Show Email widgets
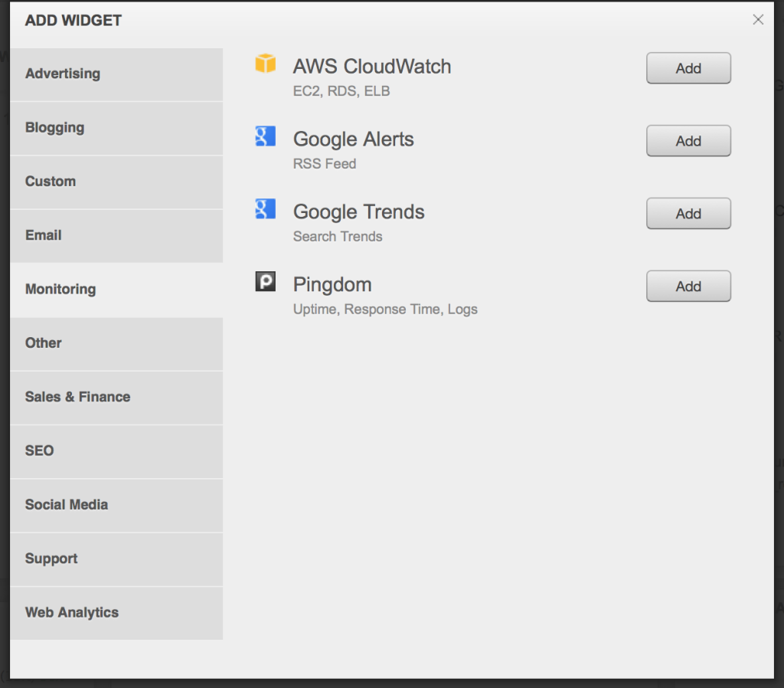Viewport: 784px width, 688px height. coord(116,236)
